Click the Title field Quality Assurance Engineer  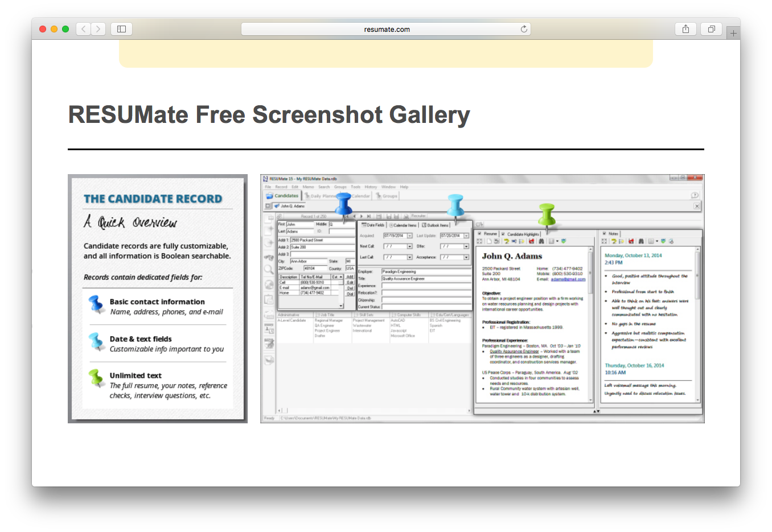426,279
